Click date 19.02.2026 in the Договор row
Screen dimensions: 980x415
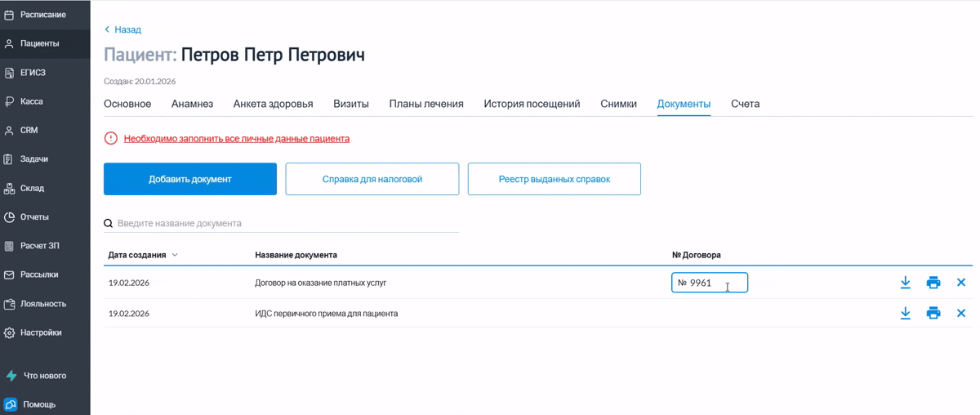[x=129, y=283]
